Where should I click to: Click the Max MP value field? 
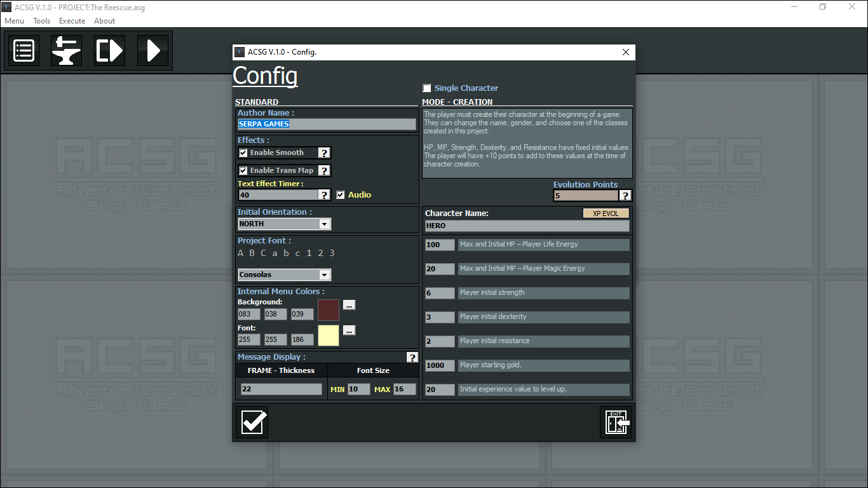click(440, 269)
